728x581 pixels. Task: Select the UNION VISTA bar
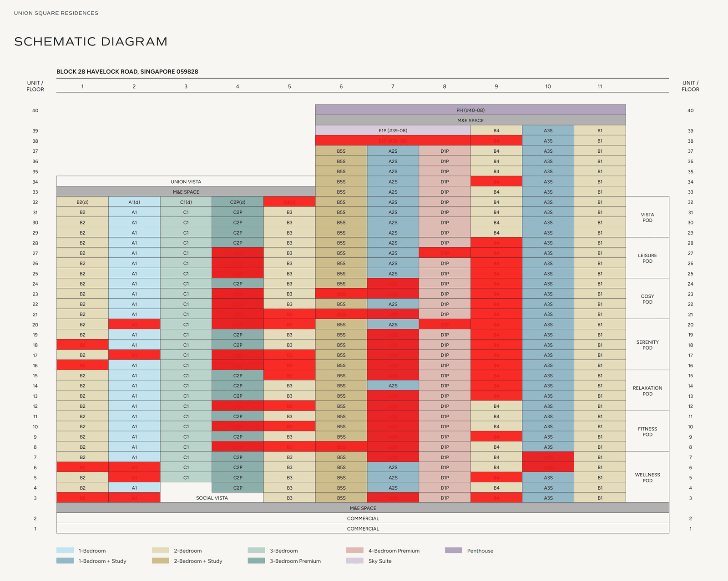pos(186,181)
